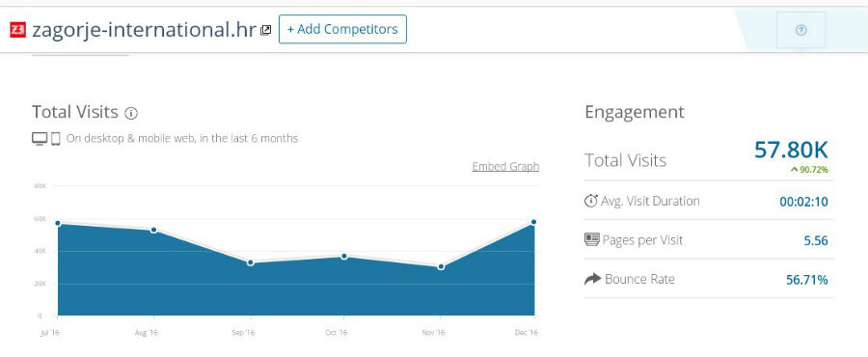Select the Dec '16 data point
Viewport: 868px width, 357px height.
point(533,222)
